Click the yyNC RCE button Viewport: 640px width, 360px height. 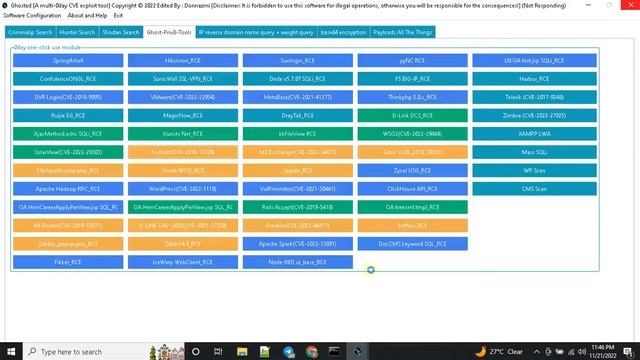point(413,60)
